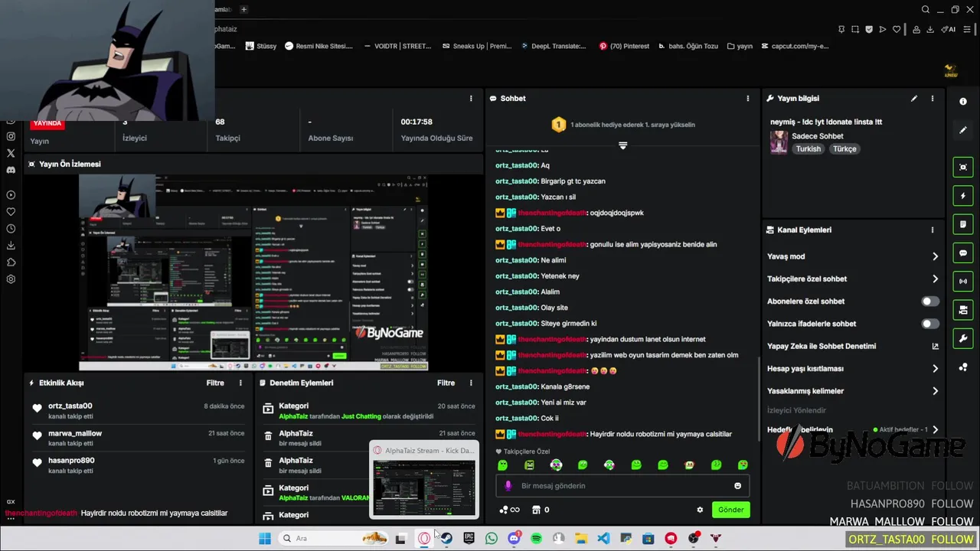Click the three-dots cluster icon in right sidebar
The image size is (980, 551).
click(x=963, y=367)
